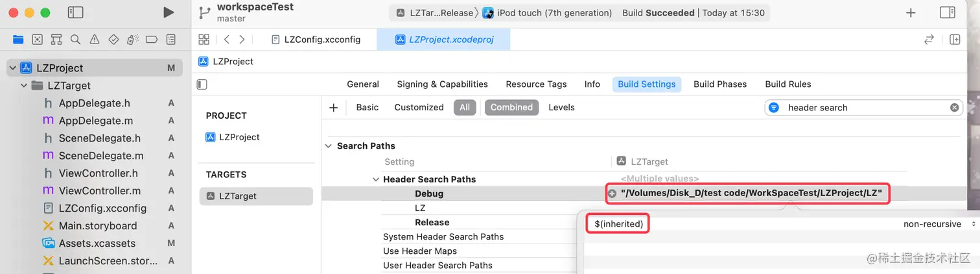Run the build with the play button
Image resolution: width=980 pixels, height=274 pixels.
click(x=169, y=12)
